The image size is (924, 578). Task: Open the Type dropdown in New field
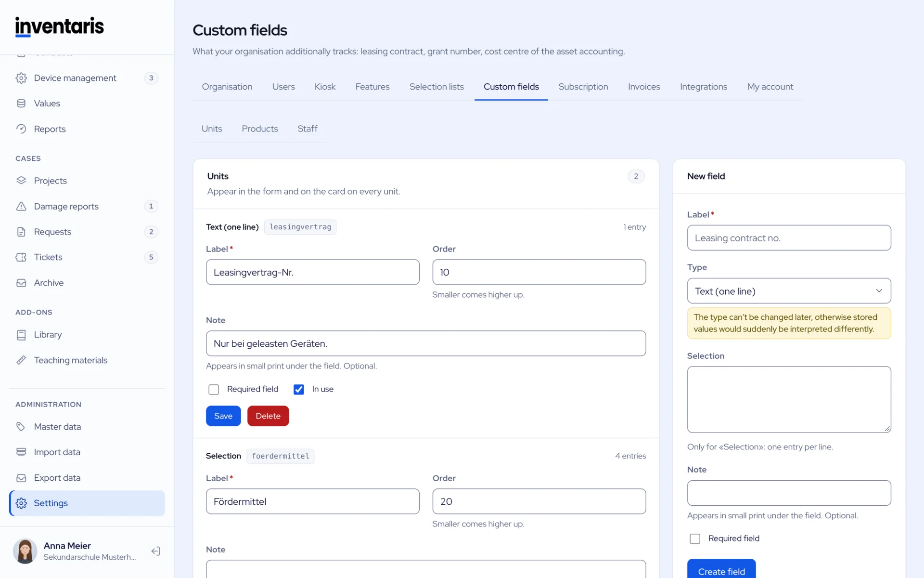point(789,291)
